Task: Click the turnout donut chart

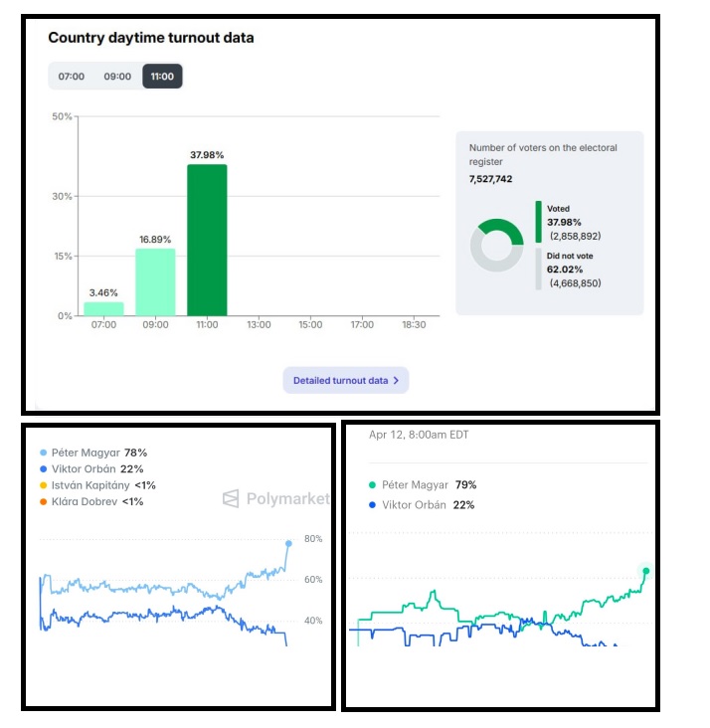Action: pyautogui.click(x=496, y=245)
